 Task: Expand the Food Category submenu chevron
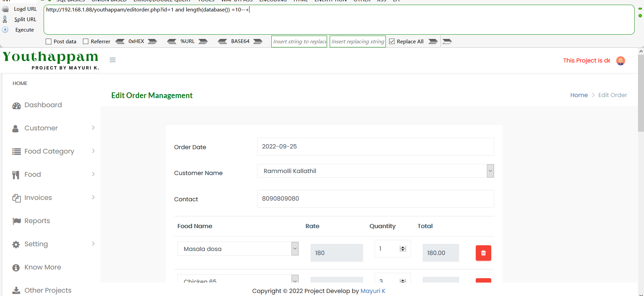(93, 151)
